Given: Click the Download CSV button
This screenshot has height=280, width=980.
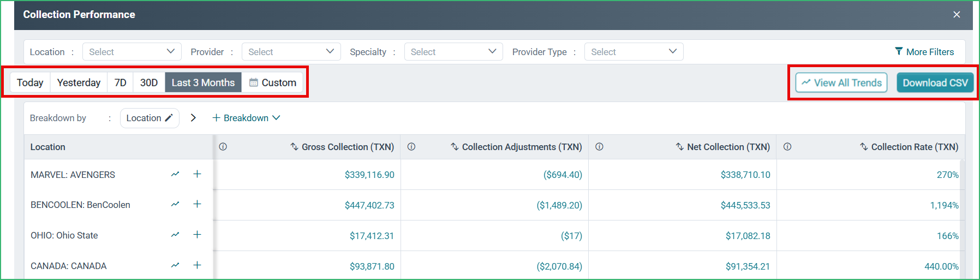Looking at the screenshot, I should click(935, 83).
